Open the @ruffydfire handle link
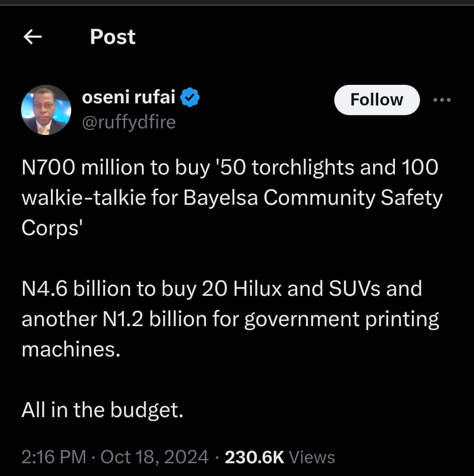Viewport: 474px width, 476px height. coord(129,122)
